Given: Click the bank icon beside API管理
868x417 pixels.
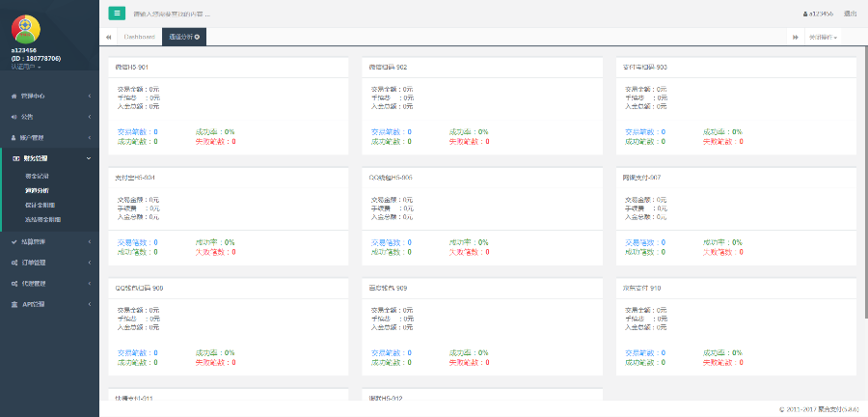Looking at the screenshot, I should click(14, 303).
